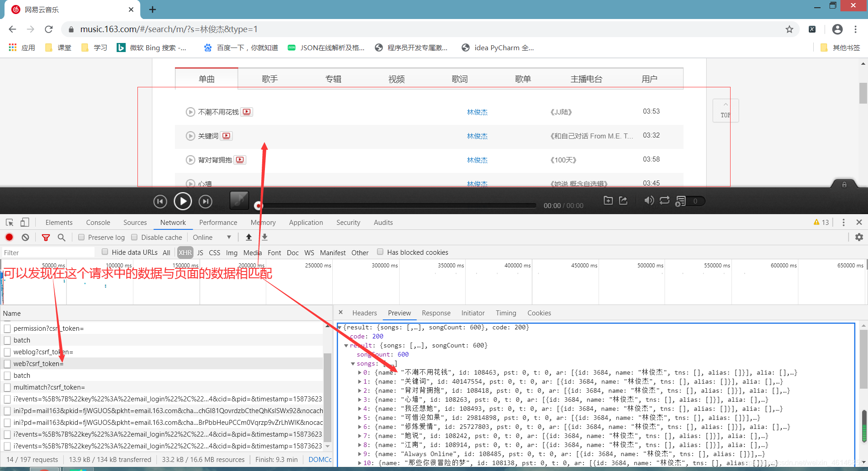Switch to the Elements panel
Viewport: 868px width, 471px height.
click(59, 222)
